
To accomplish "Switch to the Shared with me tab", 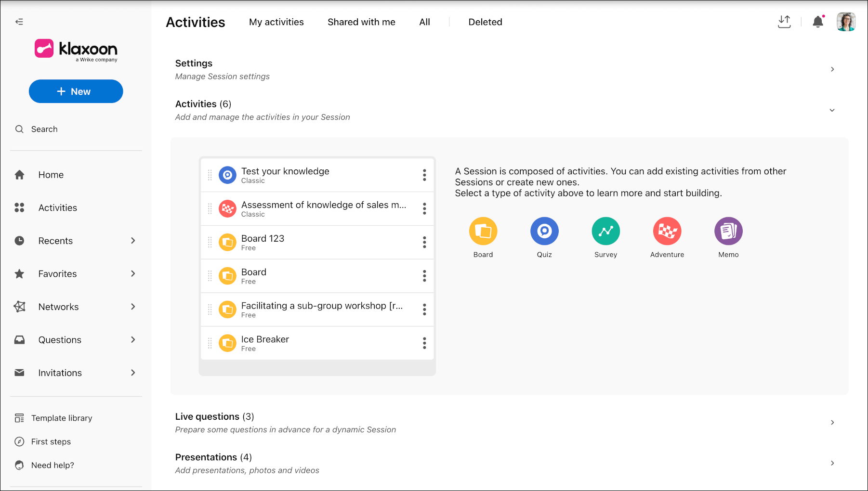I will pyautogui.click(x=361, y=22).
